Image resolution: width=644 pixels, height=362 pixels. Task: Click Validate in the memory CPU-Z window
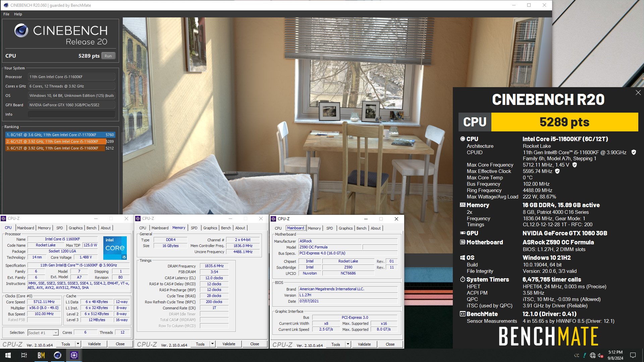click(229, 344)
